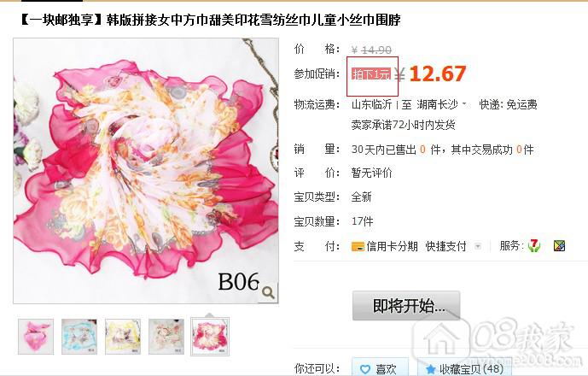Expand the 湖南长沙 destination dropdown
588x376 pixels.
pos(464,103)
